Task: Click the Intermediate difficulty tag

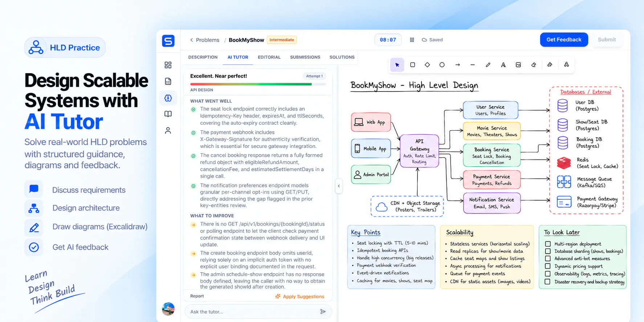Action: (282, 40)
